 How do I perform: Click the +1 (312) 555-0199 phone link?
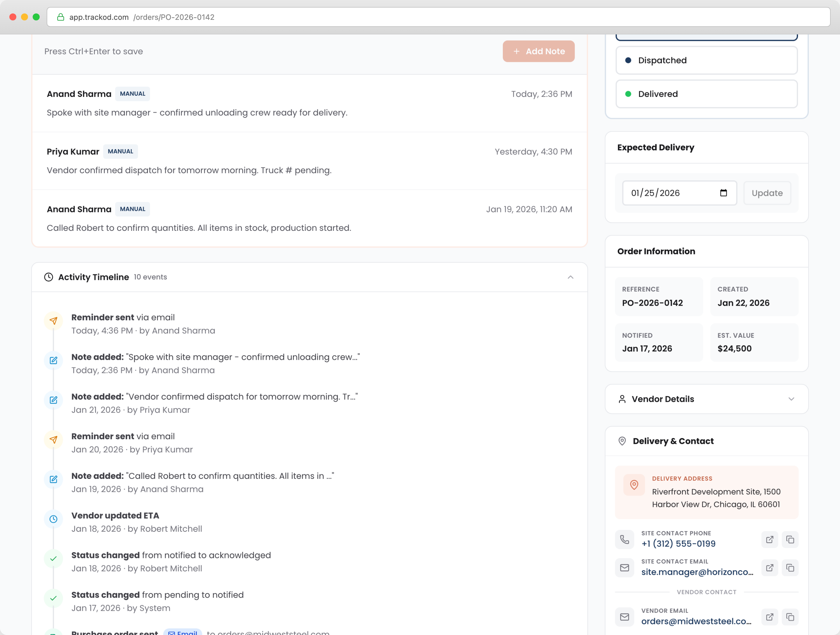coord(678,544)
